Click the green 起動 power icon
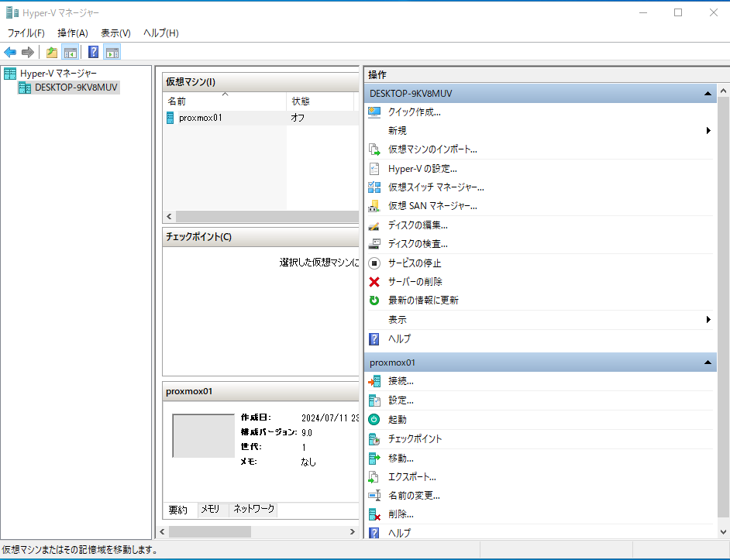730x560 pixels. click(374, 420)
